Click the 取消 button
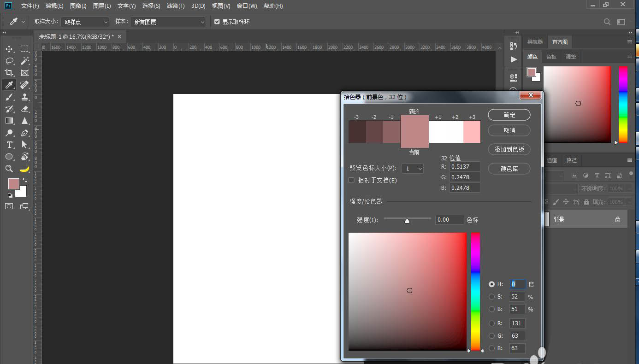The image size is (639, 364). 509,130
